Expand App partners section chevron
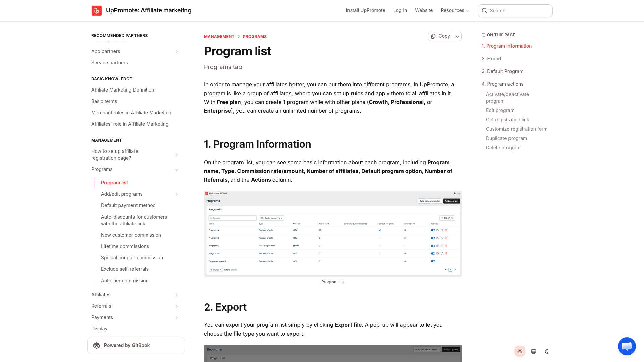The image size is (644, 362). point(177,51)
